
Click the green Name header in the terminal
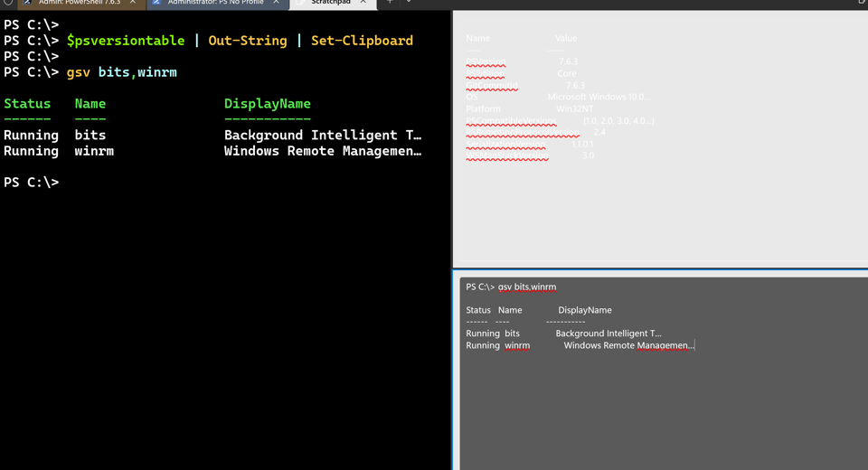click(90, 104)
